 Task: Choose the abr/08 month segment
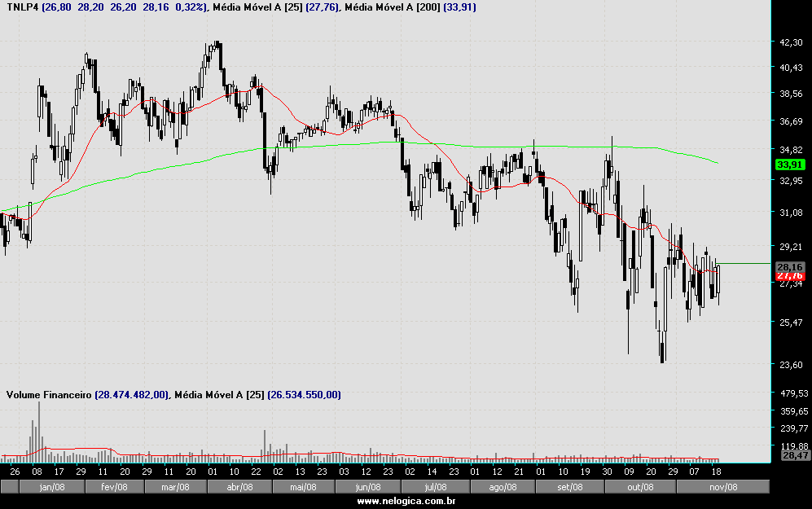click(x=239, y=487)
